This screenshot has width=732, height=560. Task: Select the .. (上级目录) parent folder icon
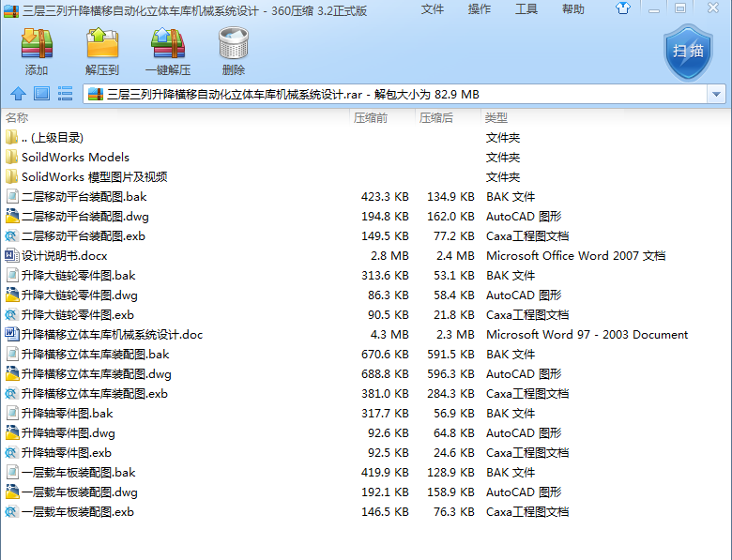pyautogui.click(x=11, y=137)
